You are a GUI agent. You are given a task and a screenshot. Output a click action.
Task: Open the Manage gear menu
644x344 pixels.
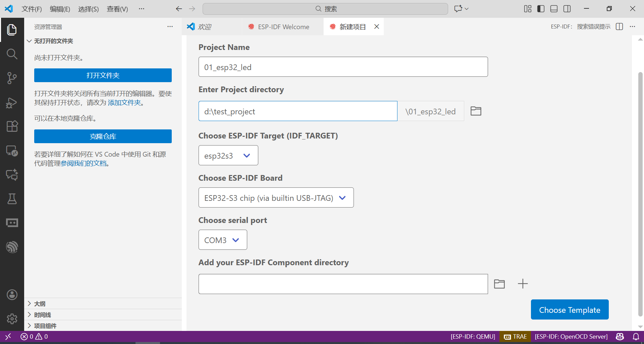12,319
